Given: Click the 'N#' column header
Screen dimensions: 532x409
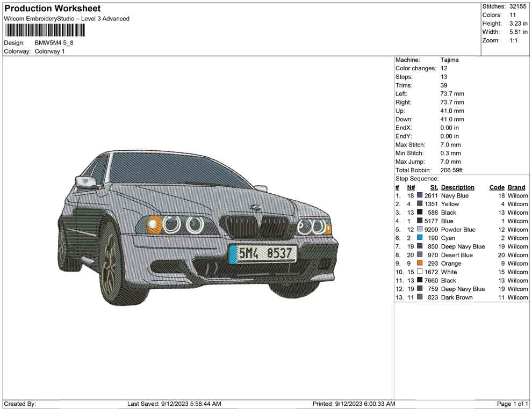Looking at the screenshot, I should point(411,187).
